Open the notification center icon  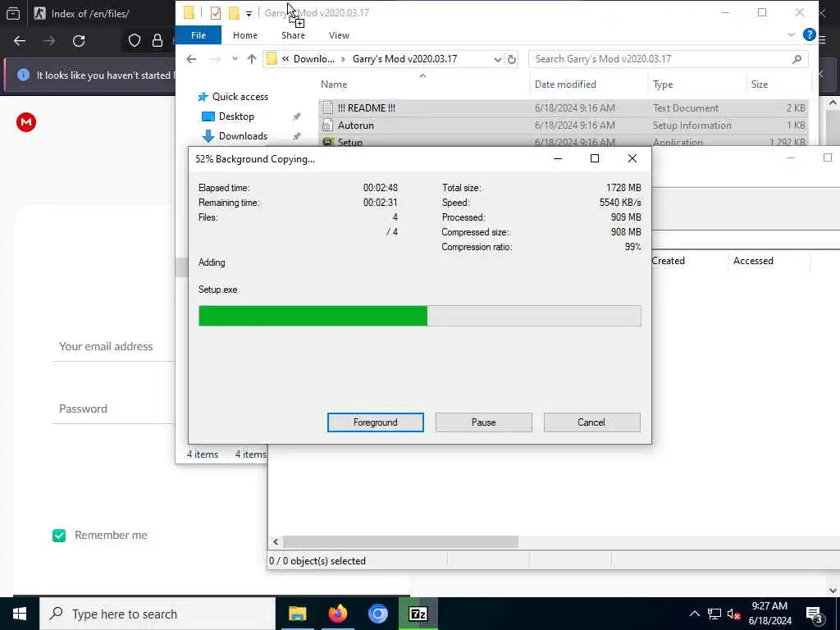815,614
